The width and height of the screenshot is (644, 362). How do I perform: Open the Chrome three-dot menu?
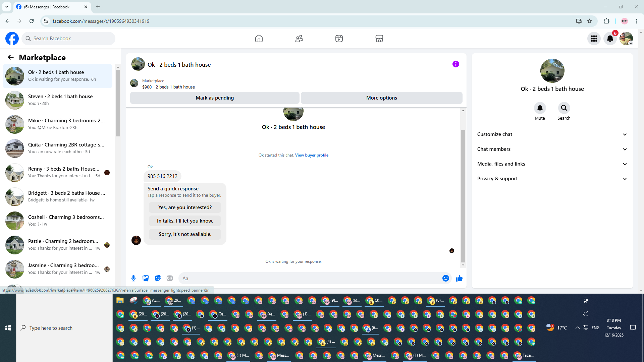click(x=637, y=21)
